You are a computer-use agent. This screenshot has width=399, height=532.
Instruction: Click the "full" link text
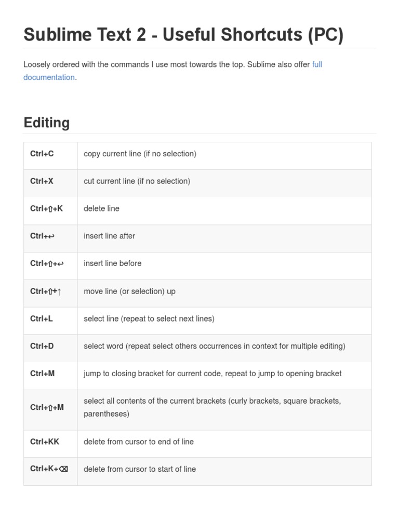(317, 64)
